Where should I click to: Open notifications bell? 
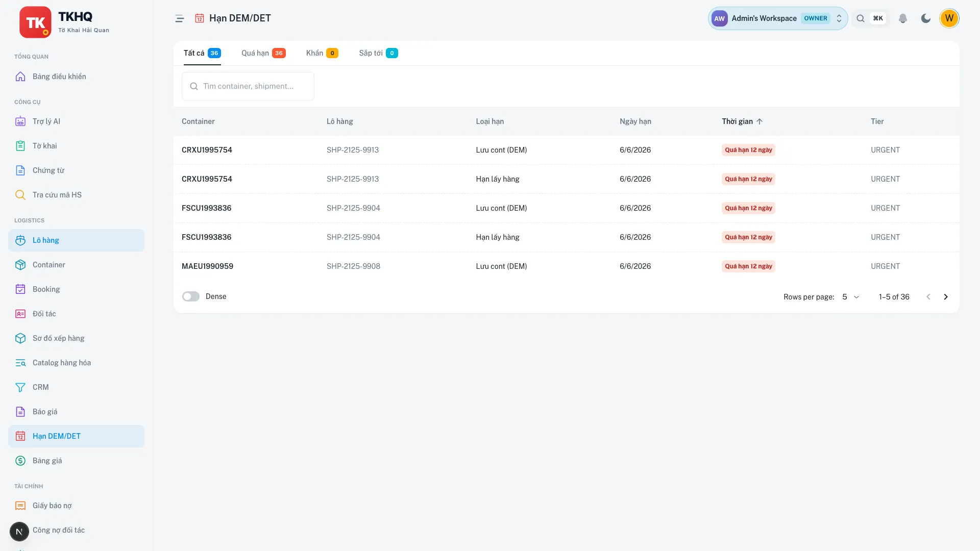click(x=903, y=18)
